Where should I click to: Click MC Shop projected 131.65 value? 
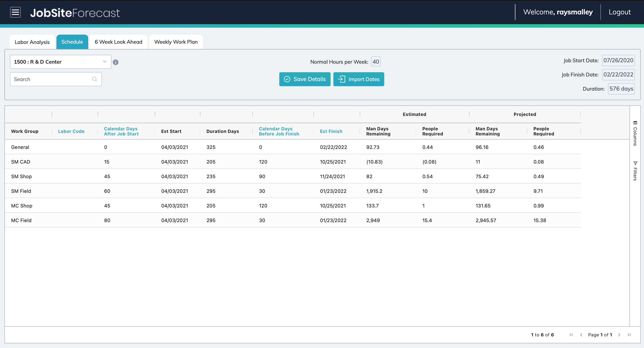click(x=483, y=206)
